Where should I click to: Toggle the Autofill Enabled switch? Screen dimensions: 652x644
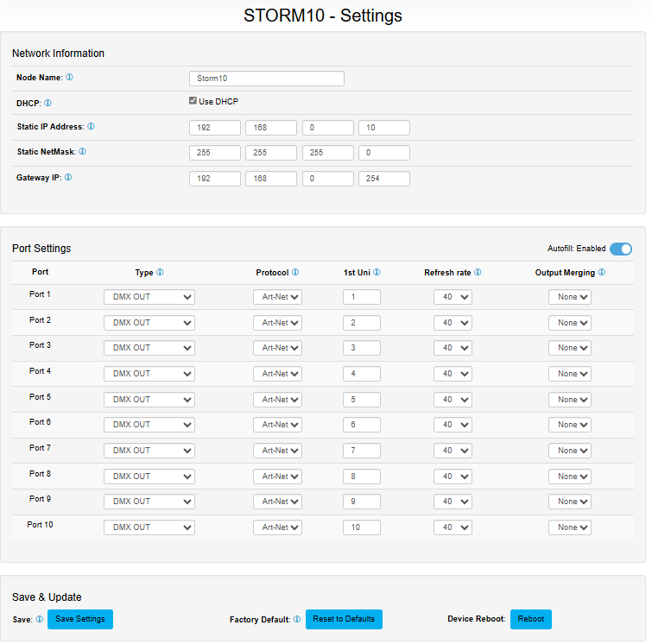click(x=621, y=249)
